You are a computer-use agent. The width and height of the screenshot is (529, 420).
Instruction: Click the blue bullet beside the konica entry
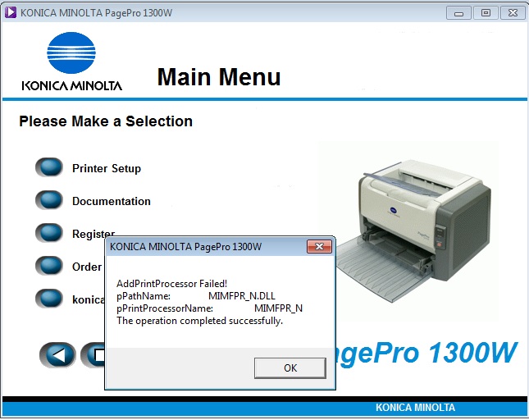coord(49,299)
